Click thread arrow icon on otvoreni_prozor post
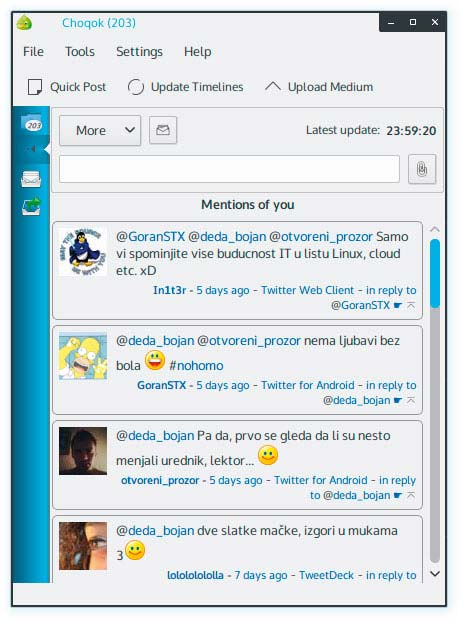The width and height of the screenshot is (461, 628). pyautogui.click(x=411, y=495)
